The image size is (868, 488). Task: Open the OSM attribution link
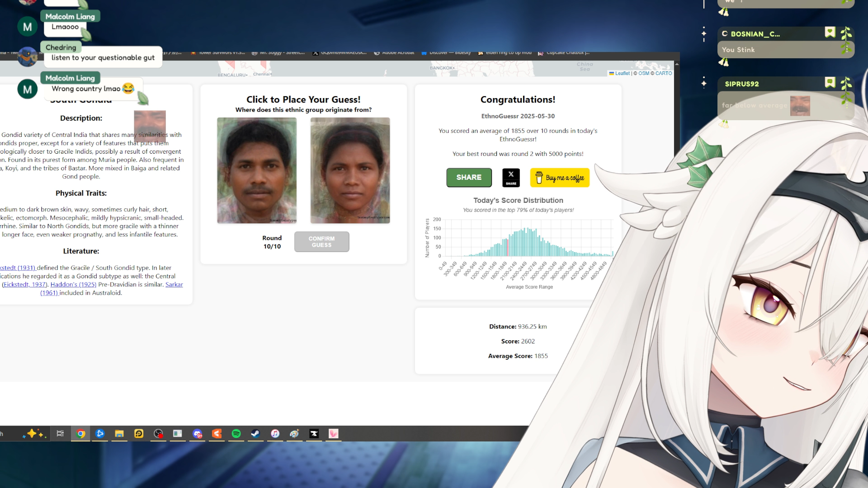[x=643, y=73]
